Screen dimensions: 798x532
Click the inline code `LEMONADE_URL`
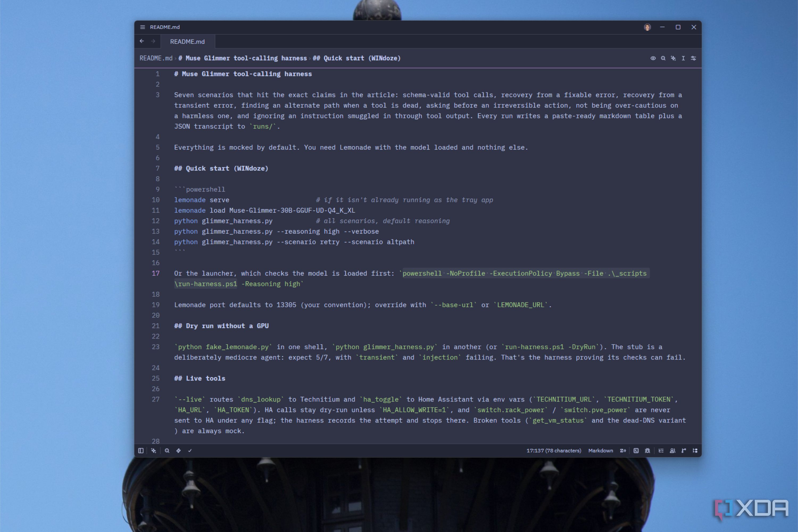521,305
